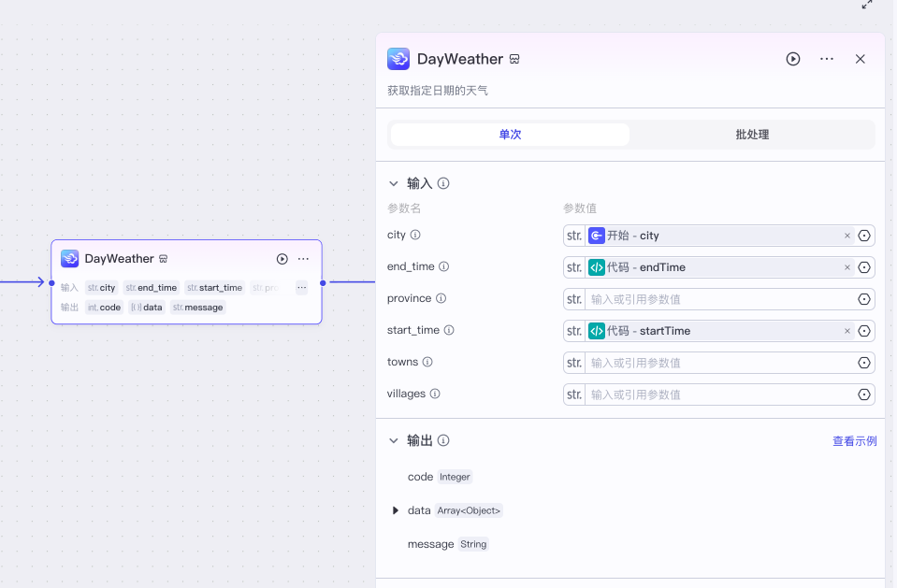Image resolution: width=897 pixels, height=588 pixels.
Task: Switch to the 批处理 tab
Action: (x=752, y=135)
